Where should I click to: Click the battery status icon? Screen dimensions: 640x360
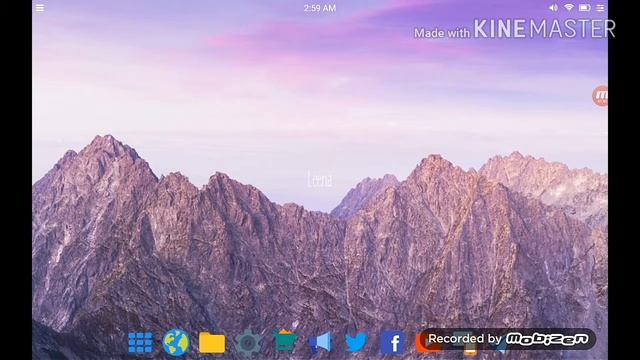(x=584, y=8)
